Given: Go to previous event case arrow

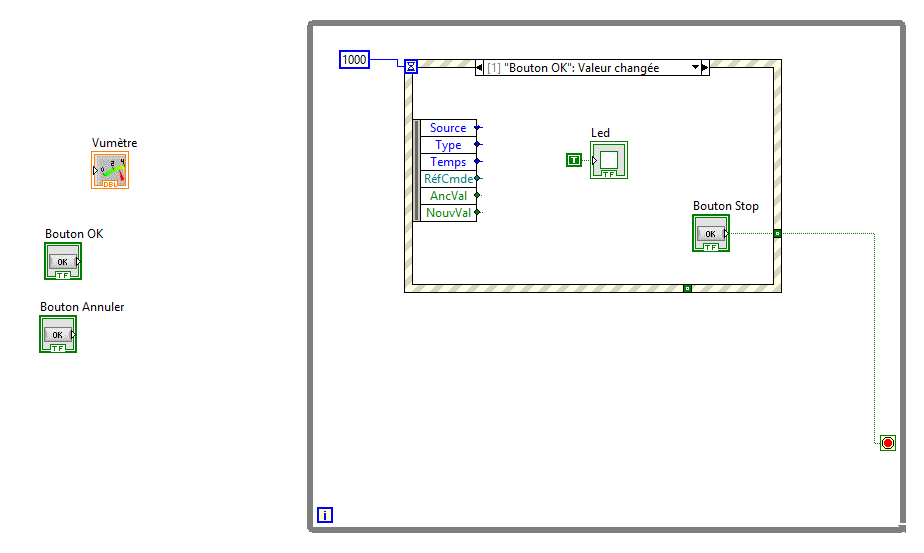Looking at the screenshot, I should [x=479, y=68].
